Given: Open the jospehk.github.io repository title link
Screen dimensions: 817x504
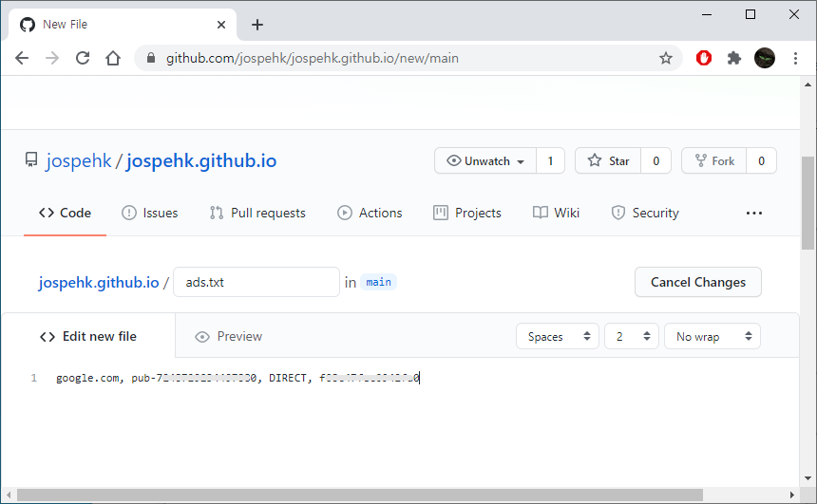Looking at the screenshot, I should tap(201, 160).
